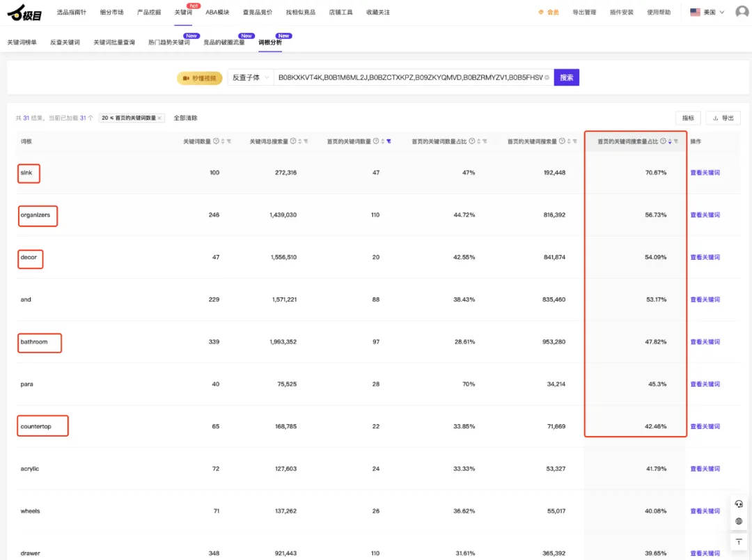Click the back-to-top floating arrow icon
The height and width of the screenshot is (560, 752).
[x=739, y=543]
